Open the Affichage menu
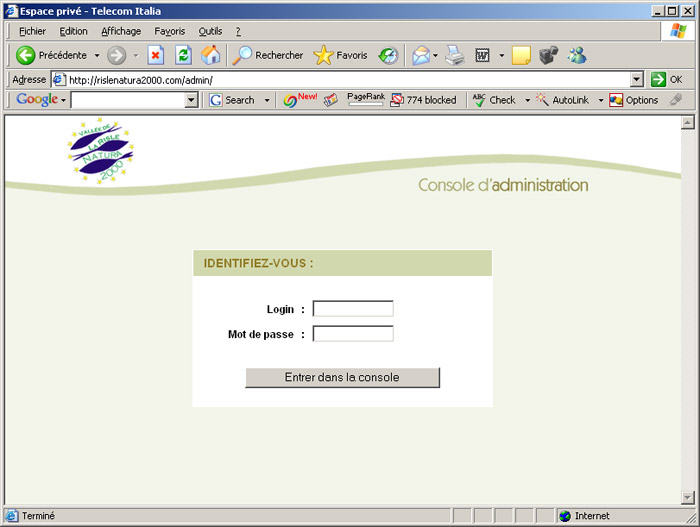 [121, 31]
